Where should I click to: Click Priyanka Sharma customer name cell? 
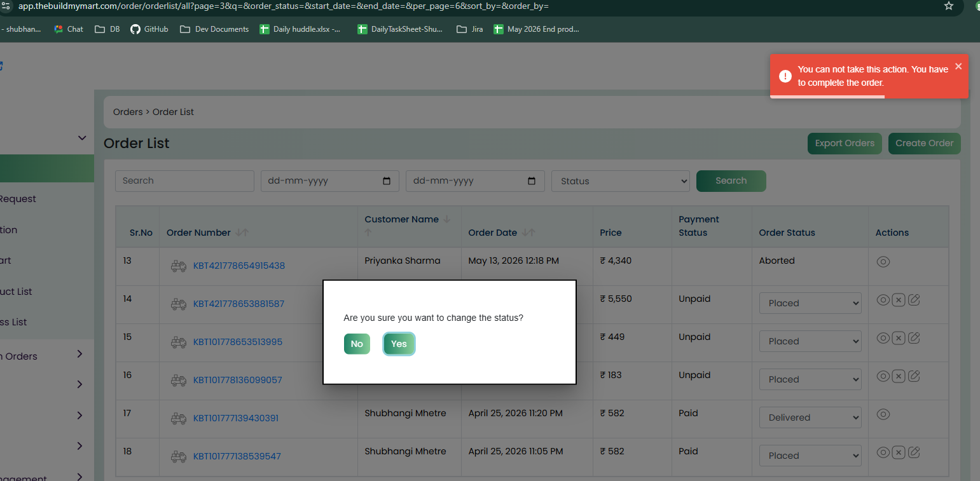point(403,261)
